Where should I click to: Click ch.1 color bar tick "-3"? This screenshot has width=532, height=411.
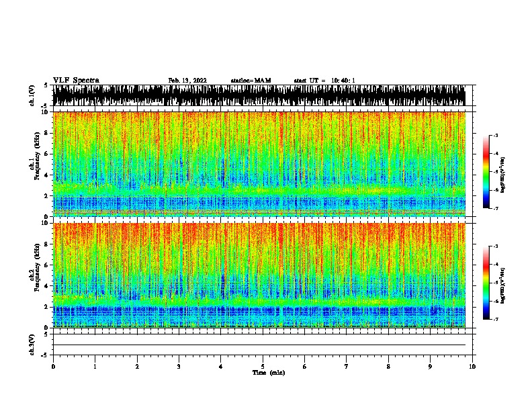[495, 135]
